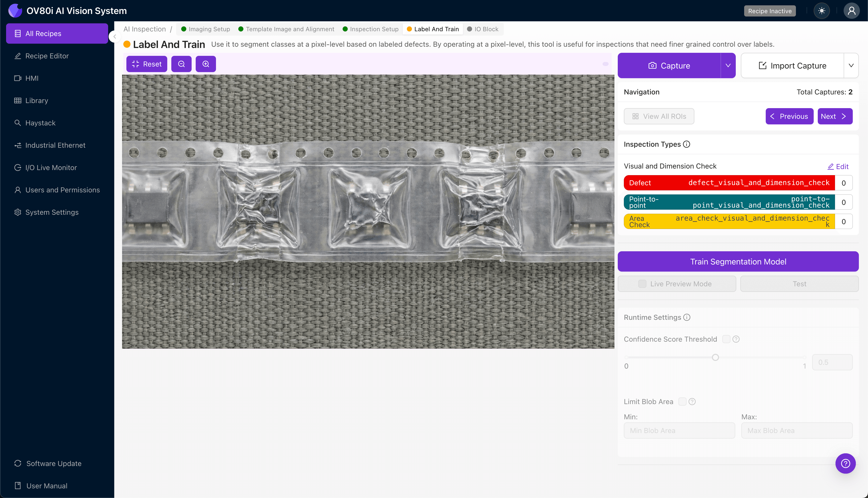Click the Edit link for inspection types
This screenshot has width=868, height=498.
838,167
